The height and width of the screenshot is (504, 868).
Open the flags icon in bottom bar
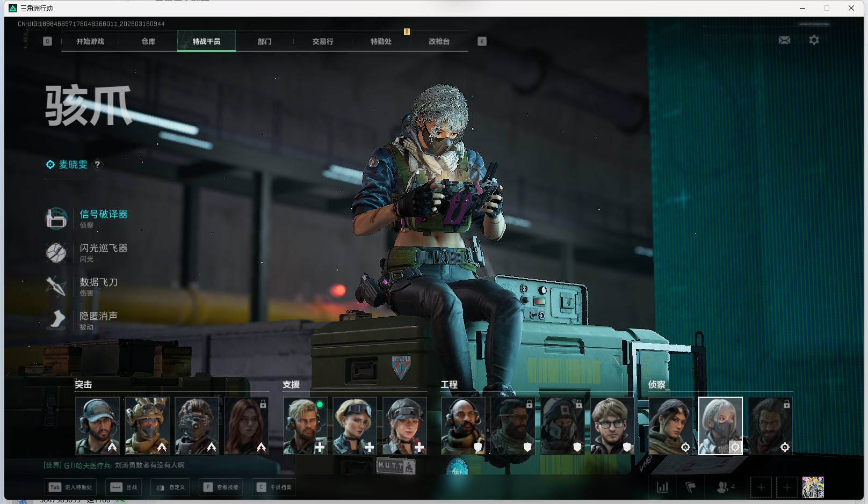[691, 487]
